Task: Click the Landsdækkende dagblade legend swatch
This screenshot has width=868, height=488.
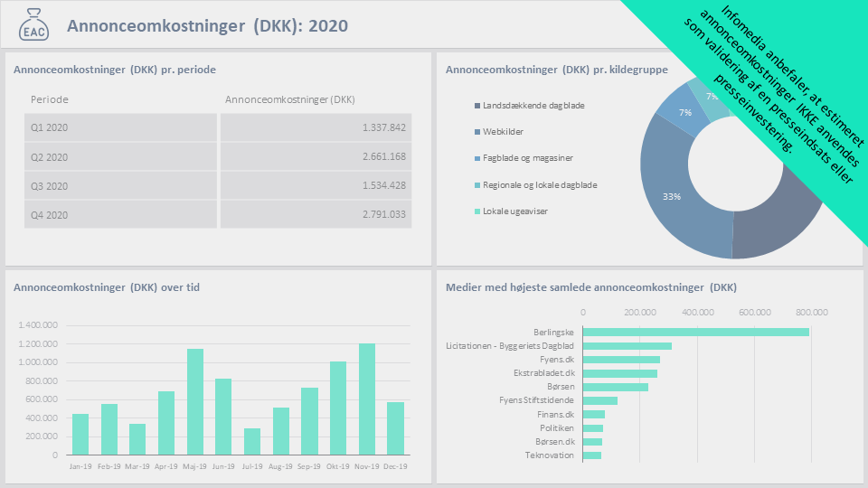Action: [x=477, y=106]
